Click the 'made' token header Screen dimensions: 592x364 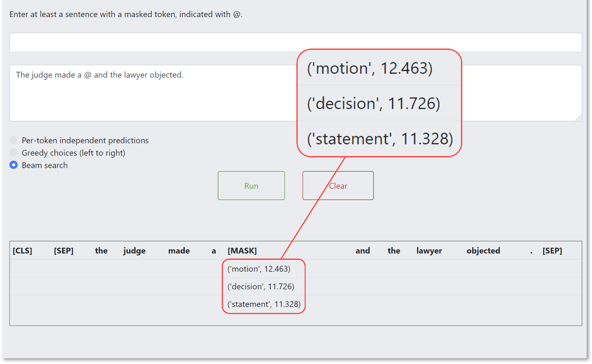tap(179, 251)
